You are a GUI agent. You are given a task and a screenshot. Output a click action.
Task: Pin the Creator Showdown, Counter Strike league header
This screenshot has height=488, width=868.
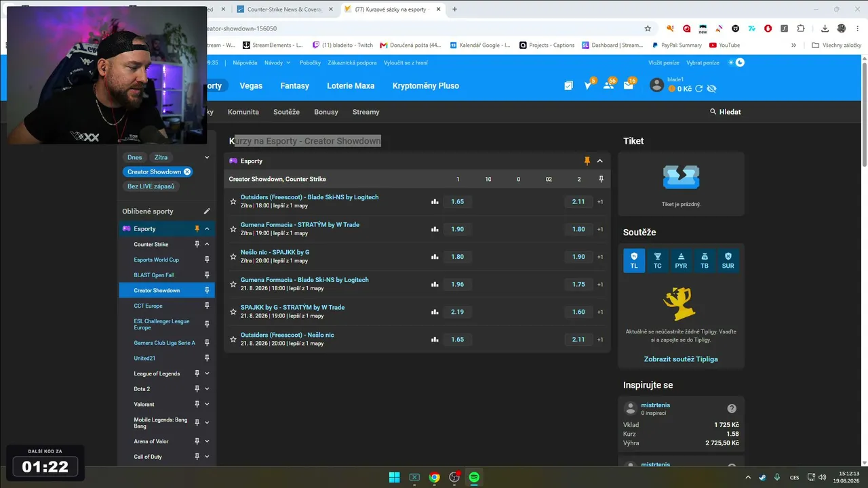pos(601,179)
